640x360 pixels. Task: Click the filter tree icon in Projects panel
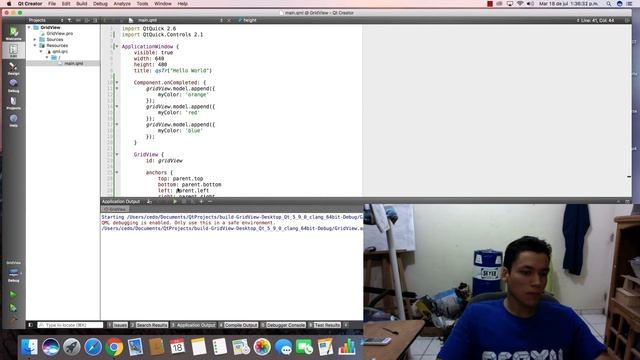point(70,20)
